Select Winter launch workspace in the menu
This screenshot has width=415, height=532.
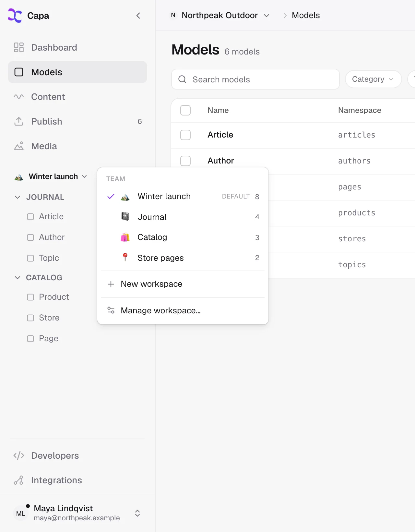(183, 196)
